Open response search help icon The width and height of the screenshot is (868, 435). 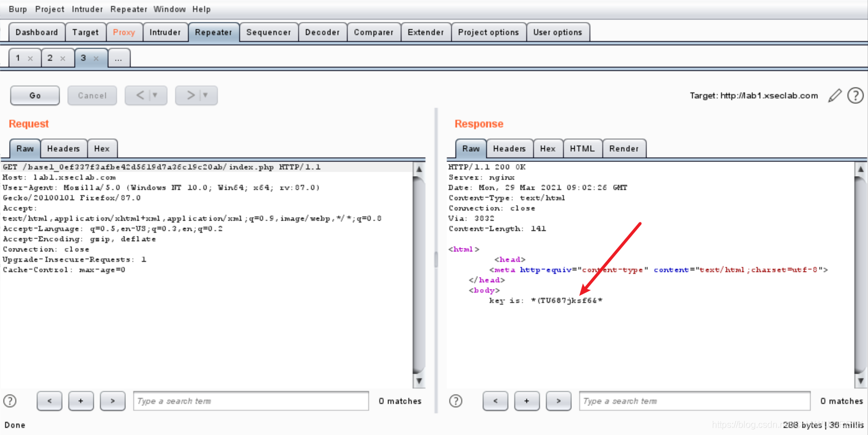coord(456,401)
